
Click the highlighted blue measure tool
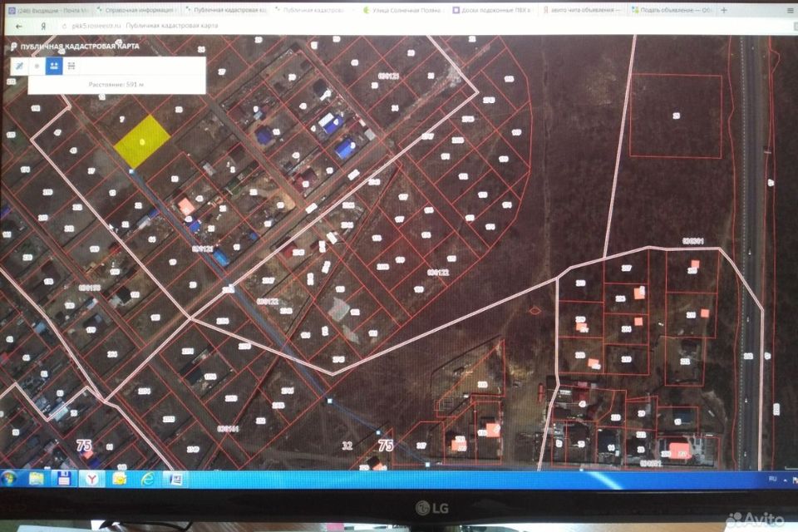(x=53, y=66)
